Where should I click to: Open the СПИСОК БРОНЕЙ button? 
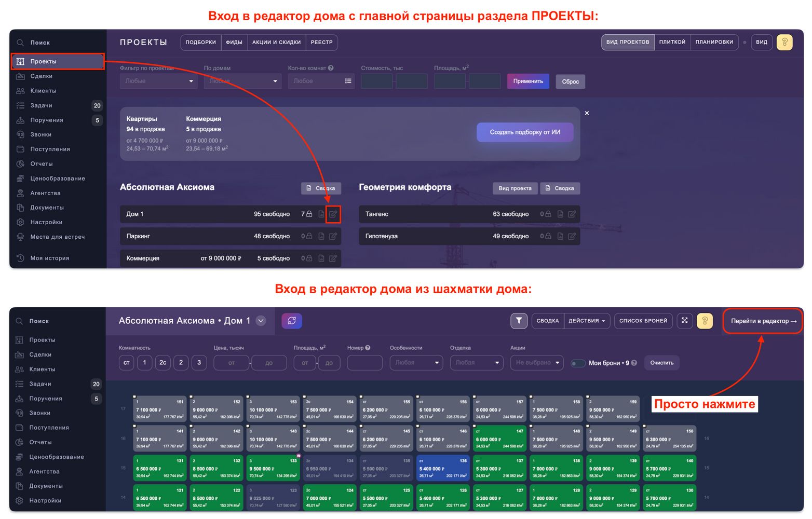[643, 321]
